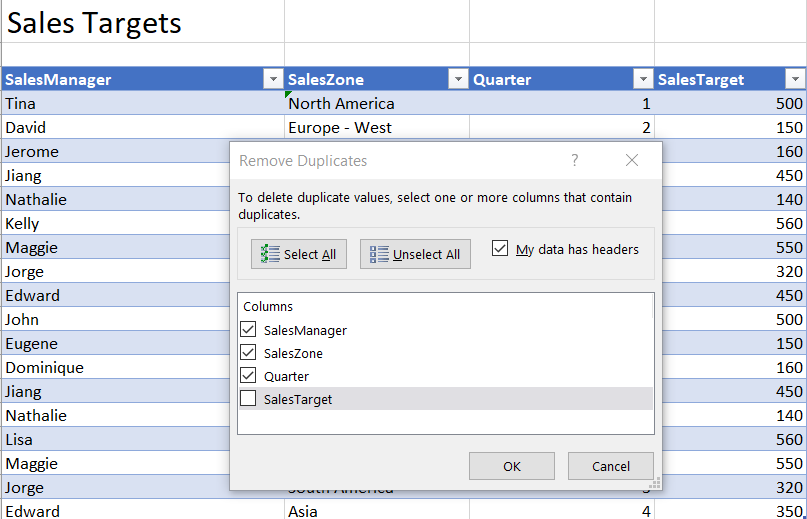The image size is (807, 519).
Task: Click the Unselect All button
Action: (x=415, y=254)
